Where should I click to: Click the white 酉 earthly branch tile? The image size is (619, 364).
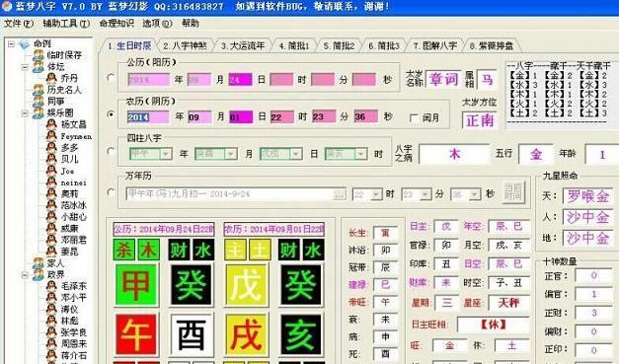coord(192,334)
